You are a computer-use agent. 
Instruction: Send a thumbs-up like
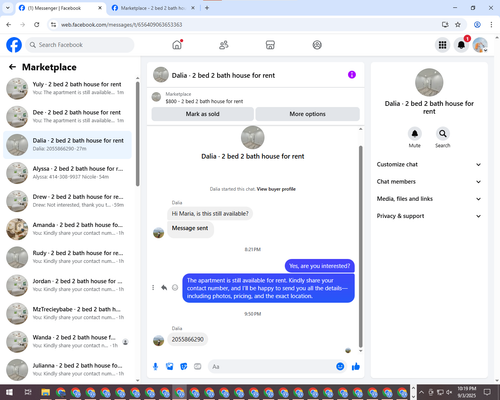356,367
